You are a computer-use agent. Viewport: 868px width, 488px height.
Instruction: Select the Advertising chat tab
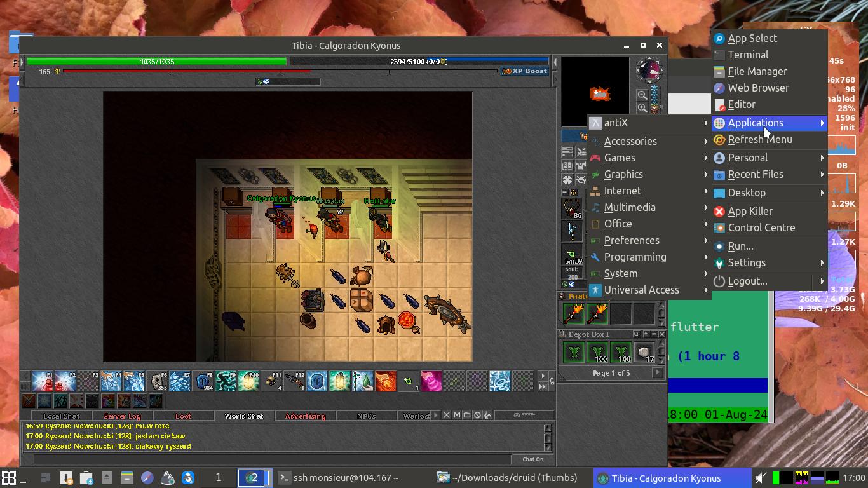(305, 416)
